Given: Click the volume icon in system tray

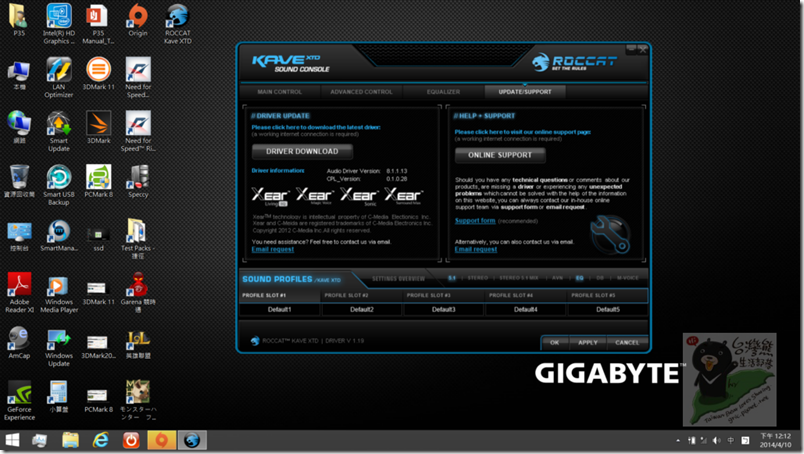Looking at the screenshot, I should [x=717, y=441].
